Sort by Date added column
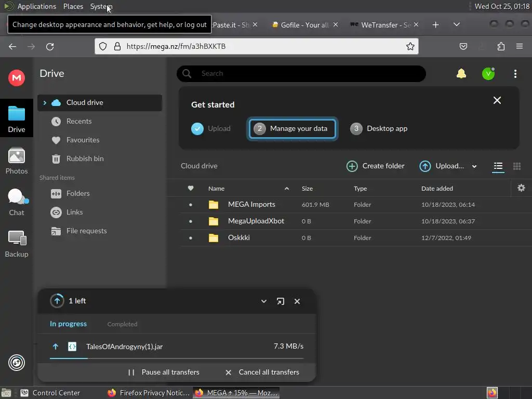The image size is (532, 399). 437,188
